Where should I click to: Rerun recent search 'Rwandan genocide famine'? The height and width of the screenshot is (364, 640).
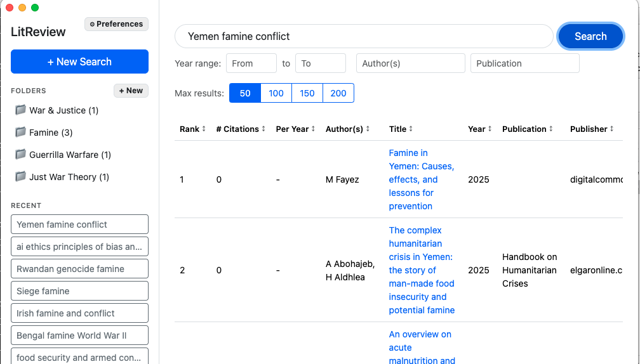click(x=79, y=269)
